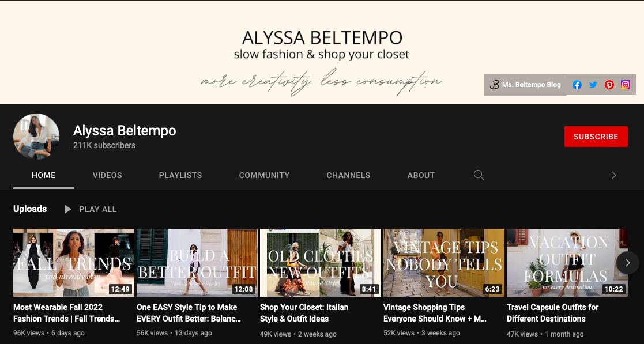
Task: Open Shop Your Closet: Italian Style title
Action: pyautogui.click(x=304, y=313)
